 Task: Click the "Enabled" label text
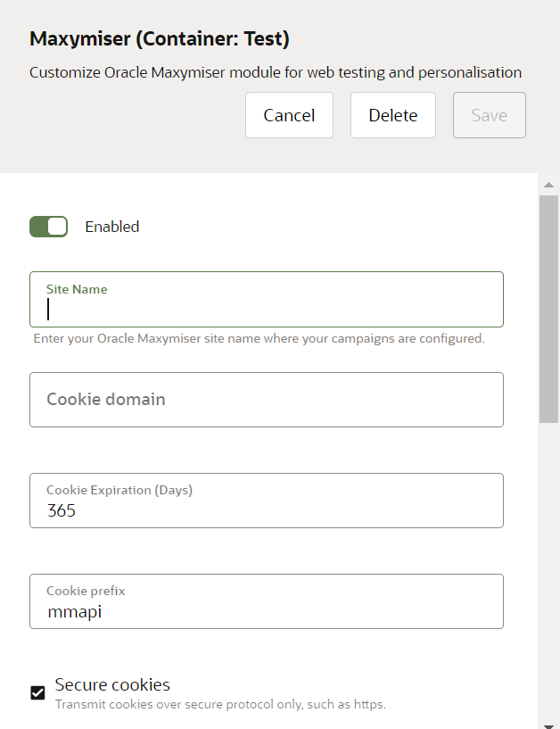pos(112,227)
